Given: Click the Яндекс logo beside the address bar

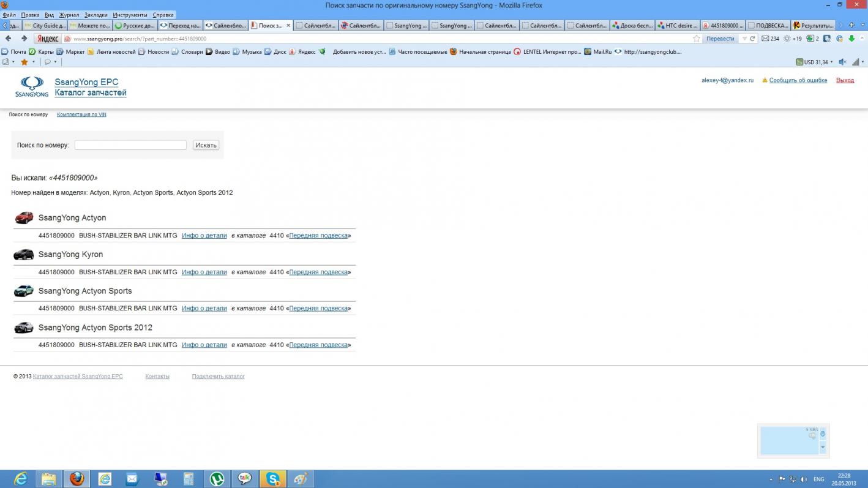Looking at the screenshot, I should tap(48, 39).
